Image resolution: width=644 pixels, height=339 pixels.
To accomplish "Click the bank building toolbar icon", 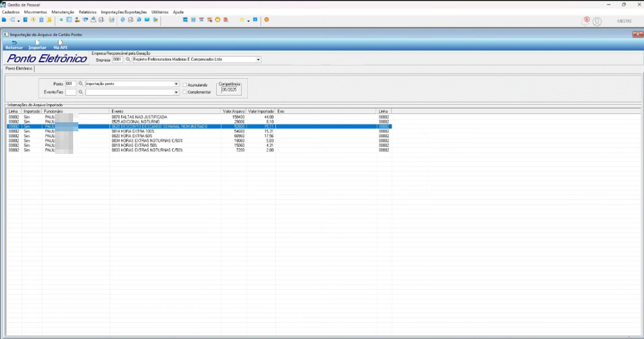I will pos(41,19).
